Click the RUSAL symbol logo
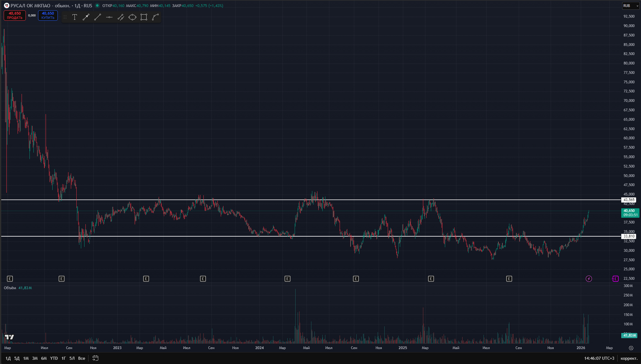 (7, 6)
